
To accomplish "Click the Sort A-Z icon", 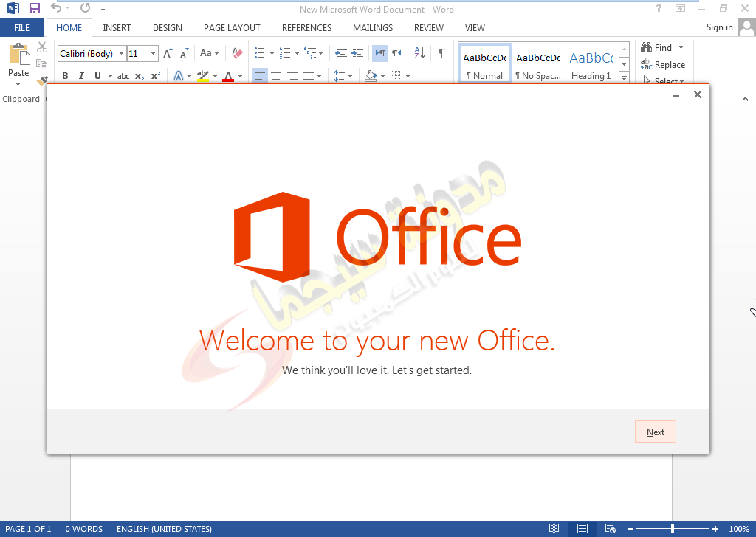I will pos(419,53).
